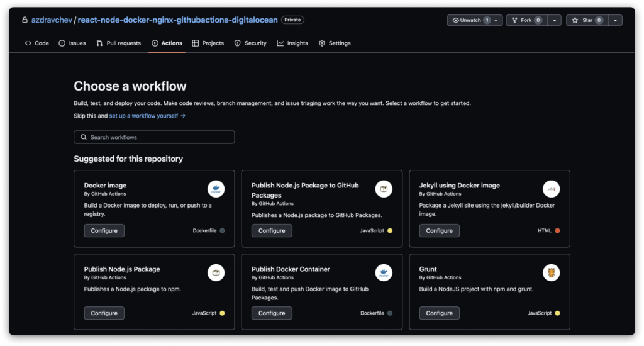The image size is (644, 346).
Task: Click the Private repository badge
Action: pos(292,20)
